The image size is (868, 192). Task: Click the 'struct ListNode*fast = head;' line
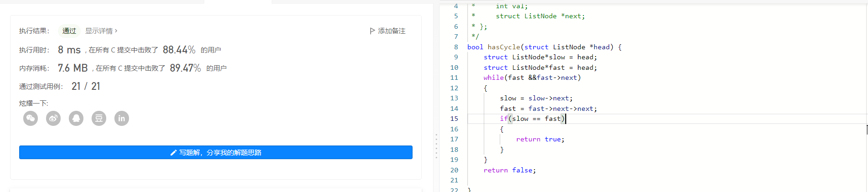coord(540,67)
